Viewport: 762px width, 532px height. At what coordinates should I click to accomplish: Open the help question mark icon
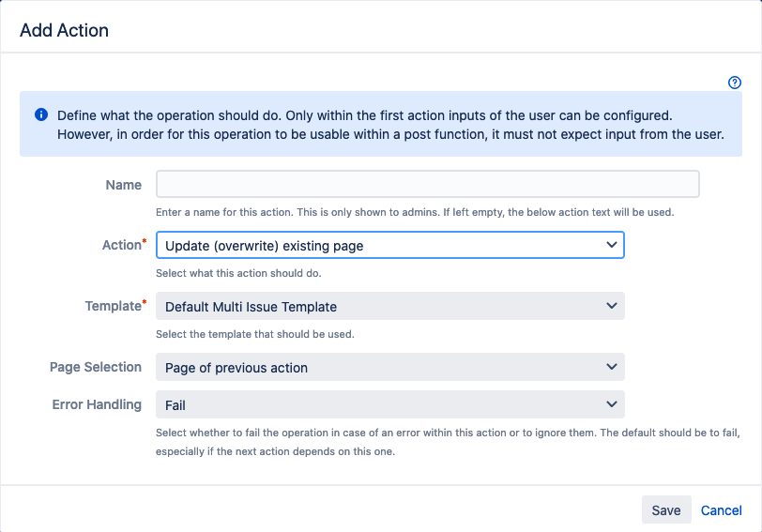[735, 83]
